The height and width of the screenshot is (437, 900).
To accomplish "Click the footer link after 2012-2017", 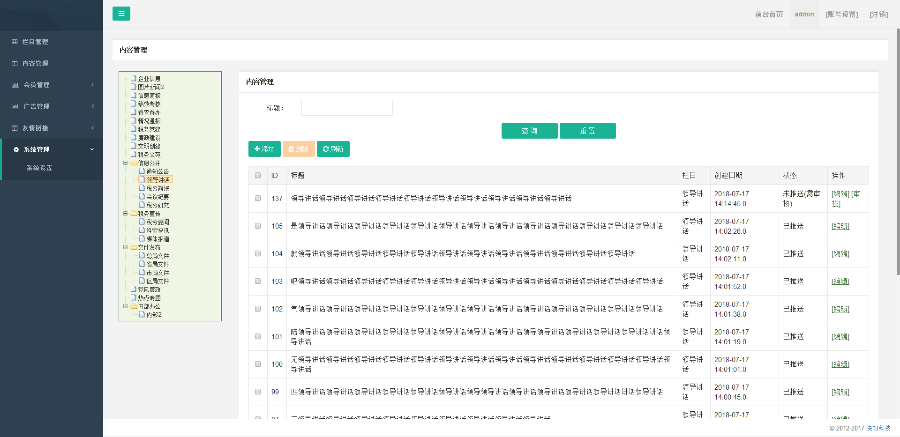I will [x=878, y=428].
